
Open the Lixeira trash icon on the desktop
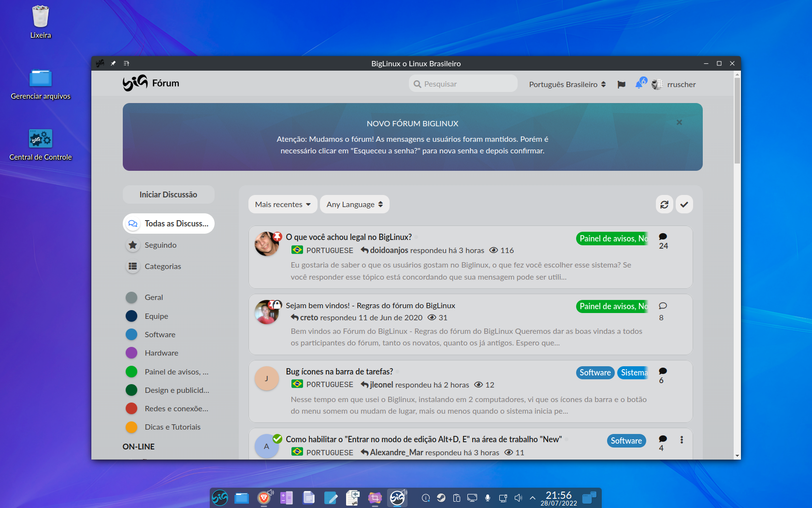pyautogui.click(x=41, y=22)
